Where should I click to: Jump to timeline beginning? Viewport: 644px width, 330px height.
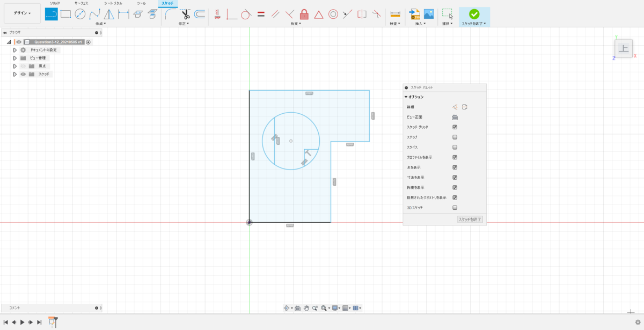pyautogui.click(x=5, y=322)
